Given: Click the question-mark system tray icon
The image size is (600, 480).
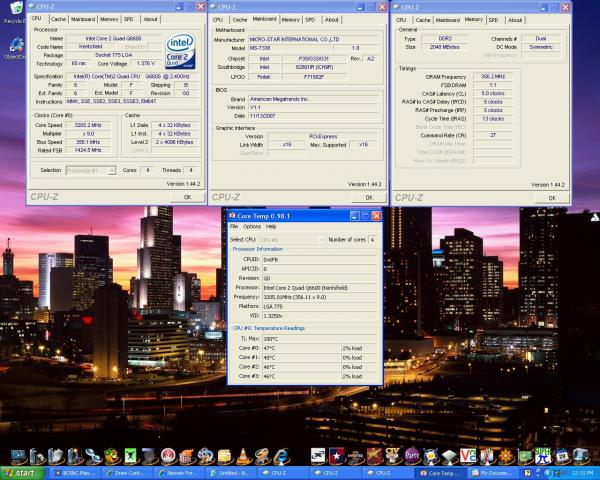Looking at the screenshot, I should [527, 473].
